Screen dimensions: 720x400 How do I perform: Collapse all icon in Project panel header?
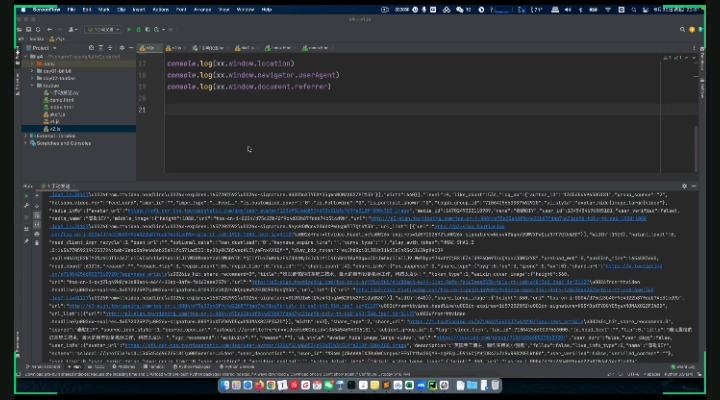(110, 48)
